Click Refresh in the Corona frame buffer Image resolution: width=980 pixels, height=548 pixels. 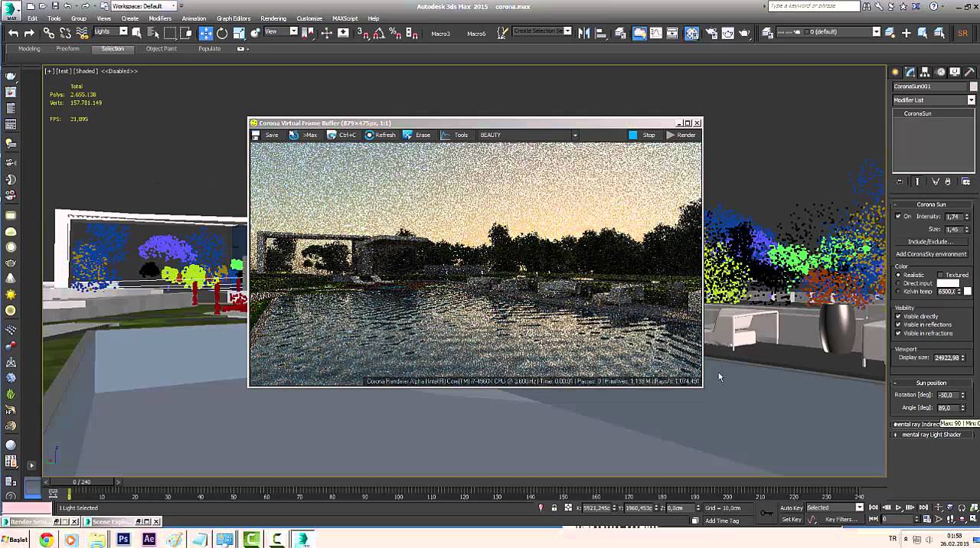pyautogui.click(x=381, y=135)
